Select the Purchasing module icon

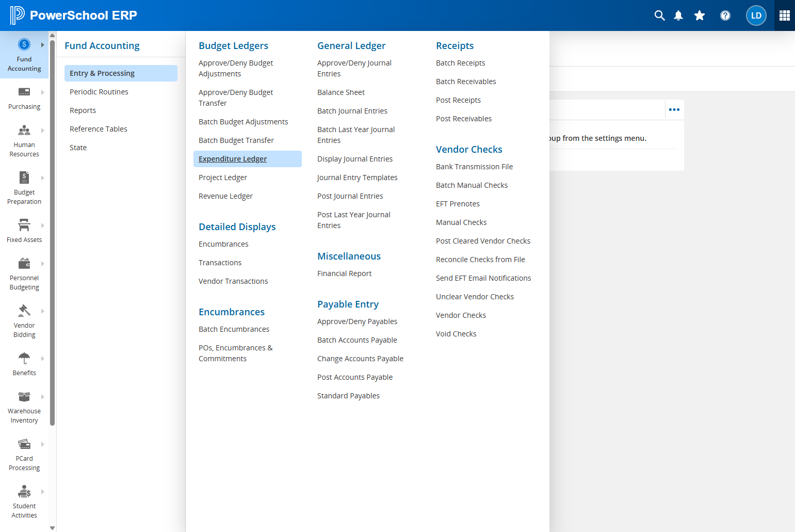point(24,92)
